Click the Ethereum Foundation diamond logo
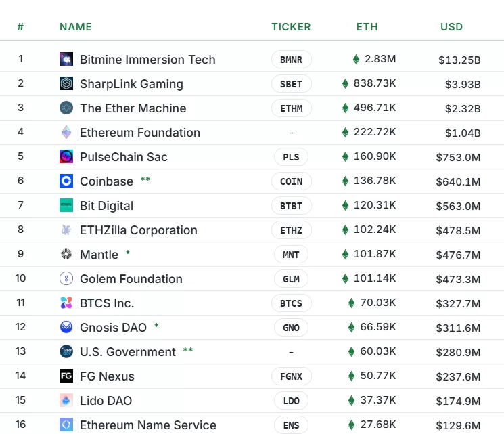 66,133
